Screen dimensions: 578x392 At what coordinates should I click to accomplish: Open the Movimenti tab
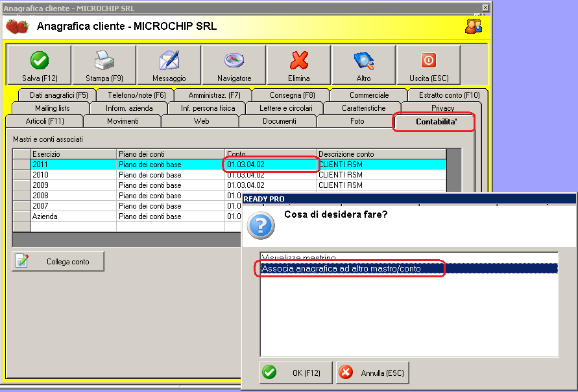123,121
